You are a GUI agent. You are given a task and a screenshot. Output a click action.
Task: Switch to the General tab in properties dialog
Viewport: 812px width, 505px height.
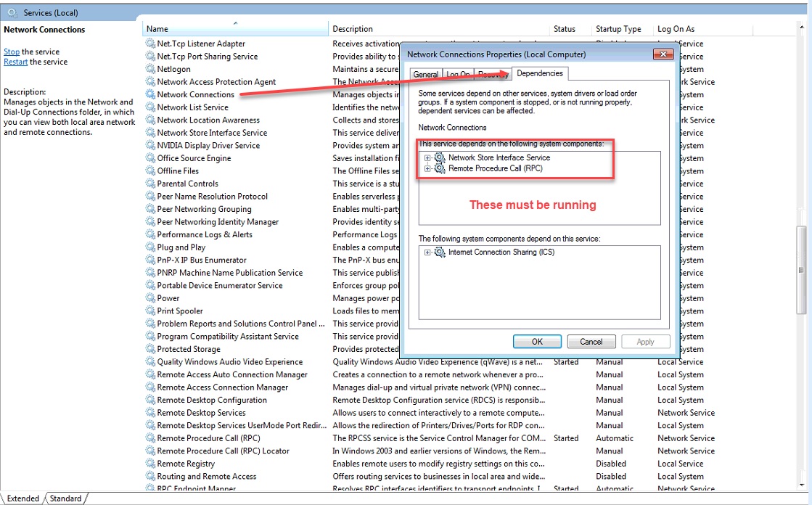(425, 75)
